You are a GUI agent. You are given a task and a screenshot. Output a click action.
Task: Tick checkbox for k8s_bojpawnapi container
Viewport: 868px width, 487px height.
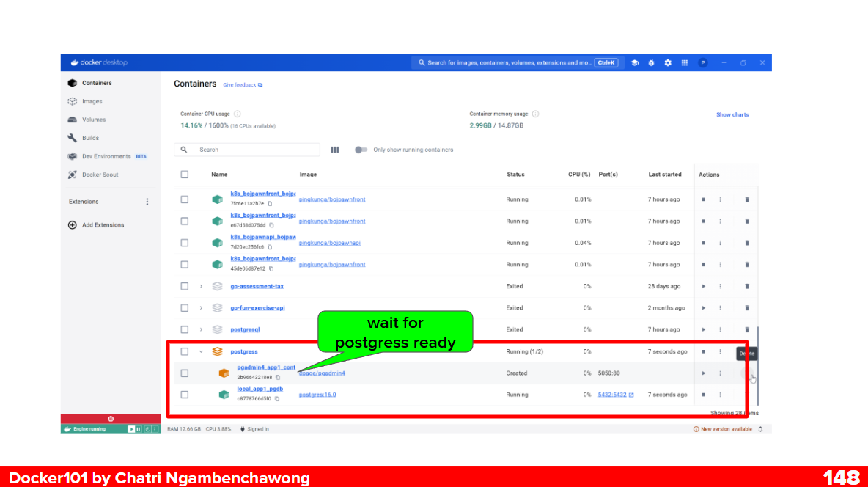pos(184,243)
